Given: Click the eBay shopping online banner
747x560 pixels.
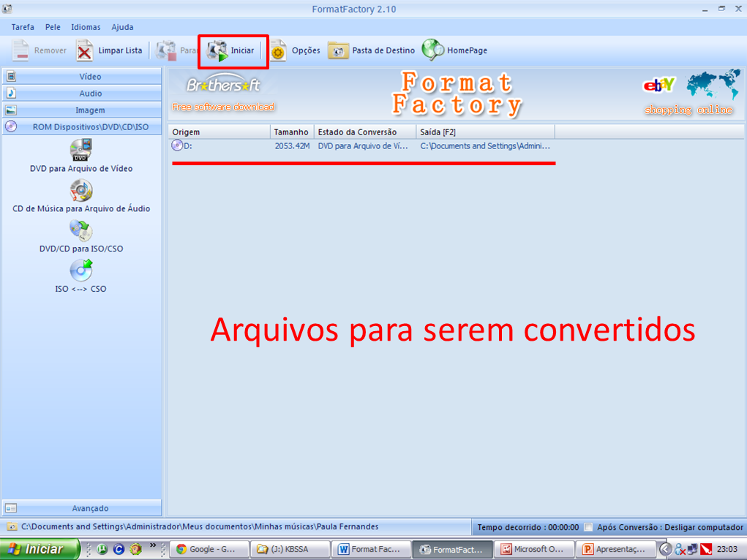Looking at the screenshot, I should [689, 94].
